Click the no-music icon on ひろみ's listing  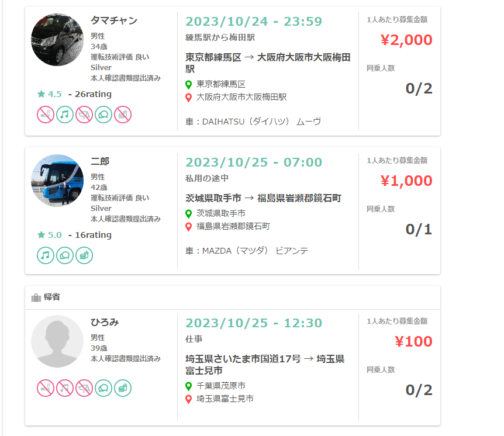[x=64, y=388]
